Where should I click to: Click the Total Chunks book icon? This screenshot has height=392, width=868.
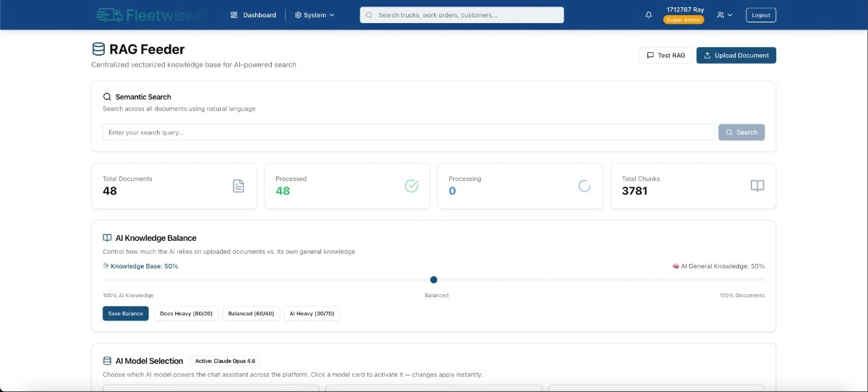757,186
